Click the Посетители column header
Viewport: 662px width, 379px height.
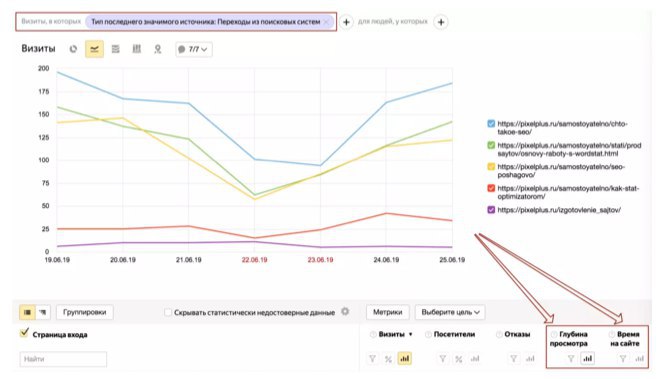[454, 334]
